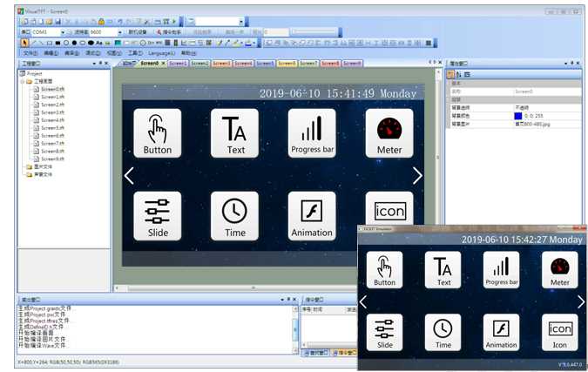The image size is (588, 372).
Task: Open the Language menu
Action: [x=161, y=53]
